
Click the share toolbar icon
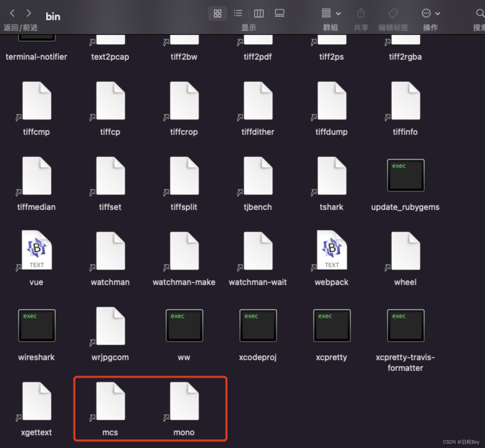pos(361,13)
